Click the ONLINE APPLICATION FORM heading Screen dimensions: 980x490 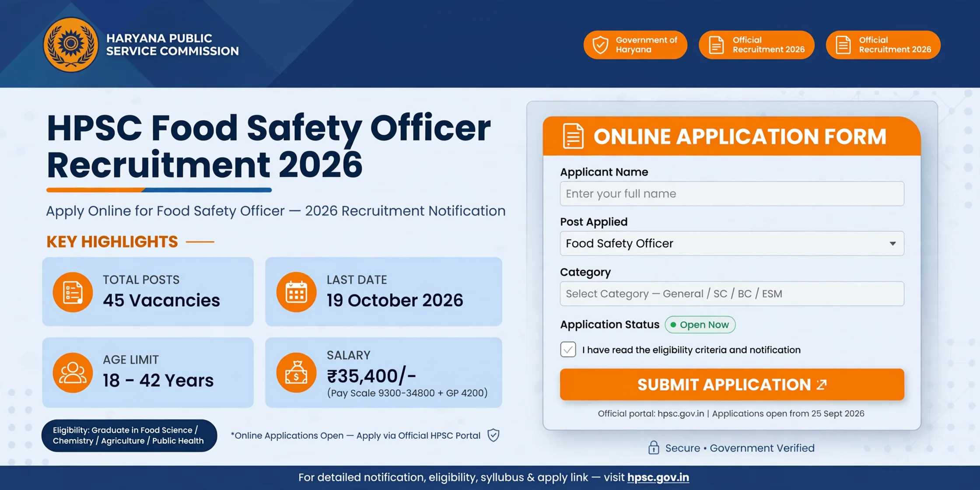pos(740,136)
